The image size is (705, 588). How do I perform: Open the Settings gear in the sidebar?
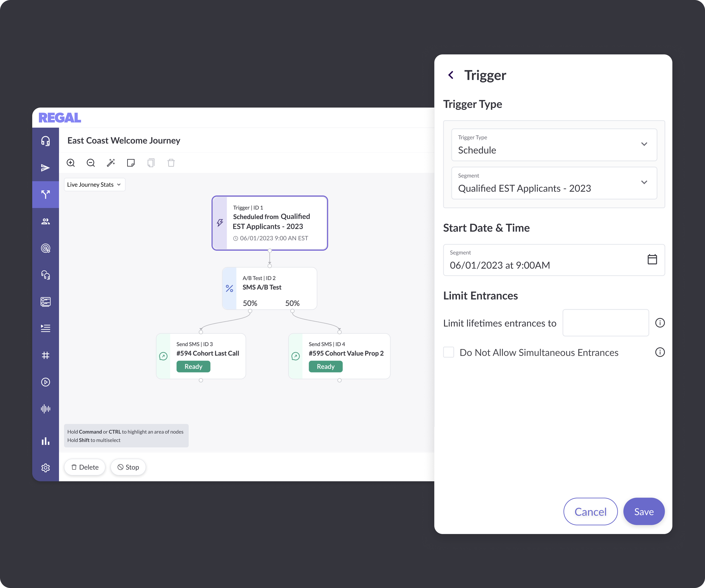pyautogui.click(x=46, y=467)
